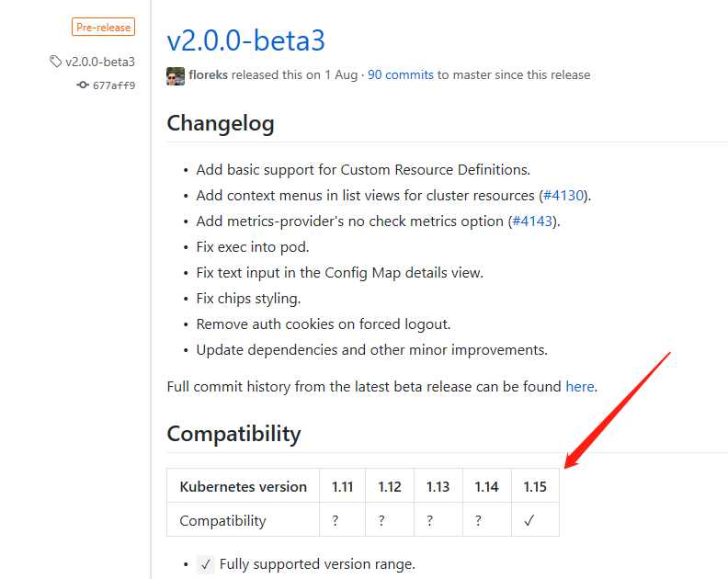728x579 pixels.
Task: Click floreks user avatar thumbnail
Action: pyautogui.click(x=176, y=75)
